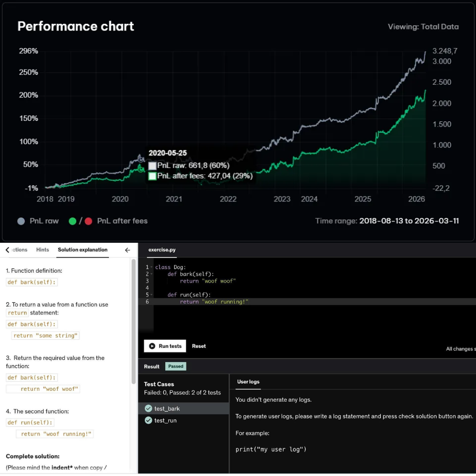476x476 pixels.
Task: Collapse the side panel with the left arrow icon
Action: point(128,250)
